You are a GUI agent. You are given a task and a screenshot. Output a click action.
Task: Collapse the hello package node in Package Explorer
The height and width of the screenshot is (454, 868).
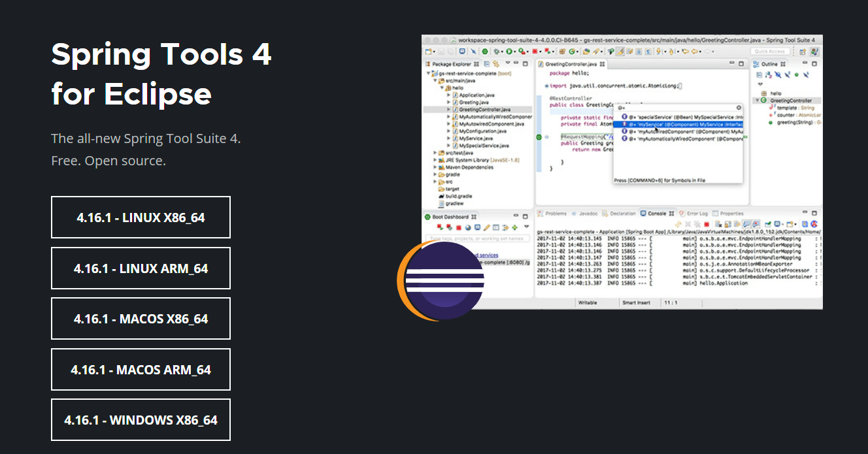coord(442,88)
